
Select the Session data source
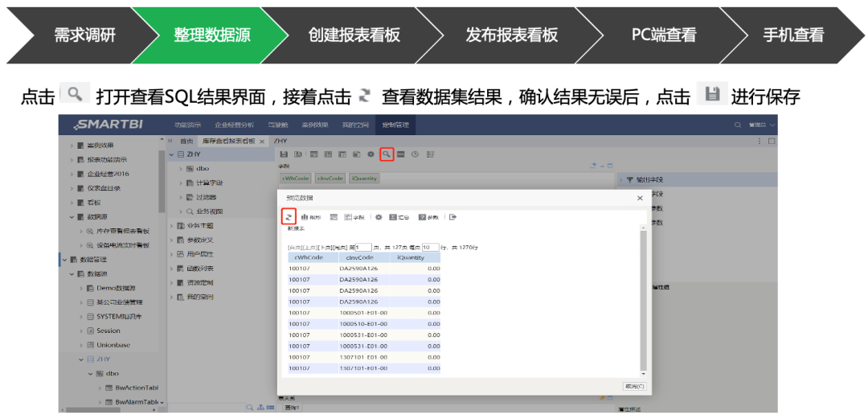108,331
